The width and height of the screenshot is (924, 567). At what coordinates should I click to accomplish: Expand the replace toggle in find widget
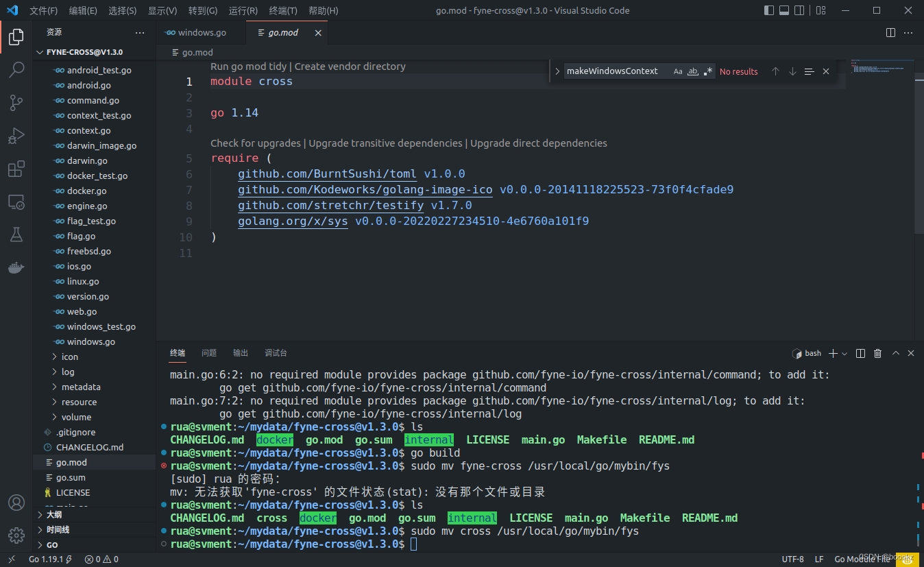(x=557, y=71)
